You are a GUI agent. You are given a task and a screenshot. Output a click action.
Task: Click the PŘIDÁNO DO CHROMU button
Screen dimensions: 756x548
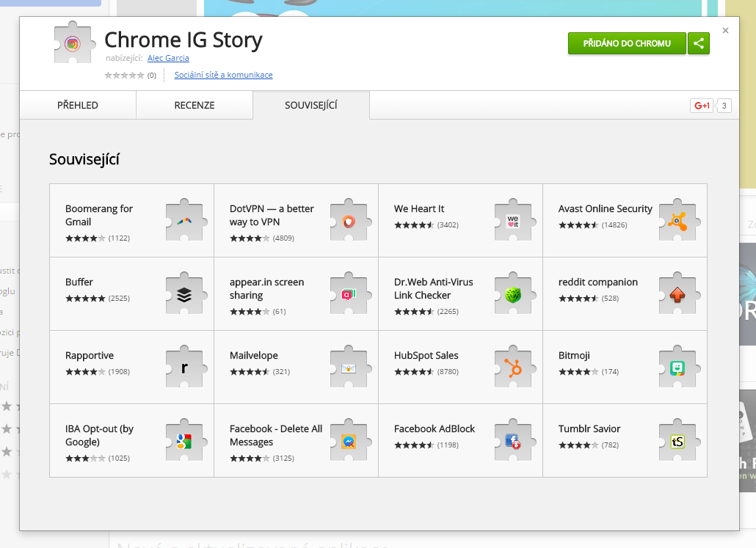tap(627, 43)
